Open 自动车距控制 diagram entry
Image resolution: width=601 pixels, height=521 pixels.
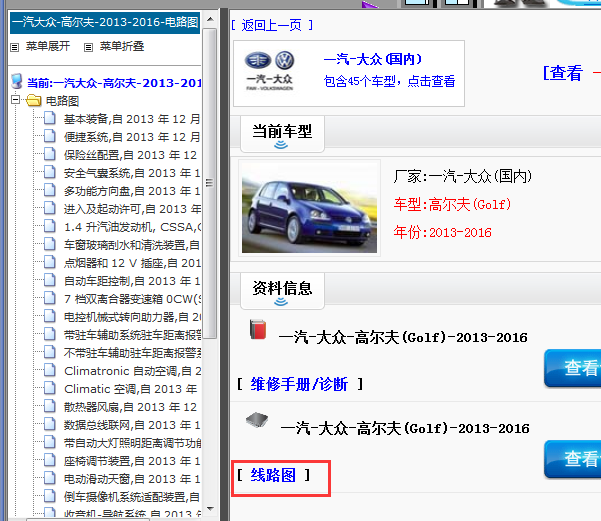pyautogui.click(x=132, y=281)
